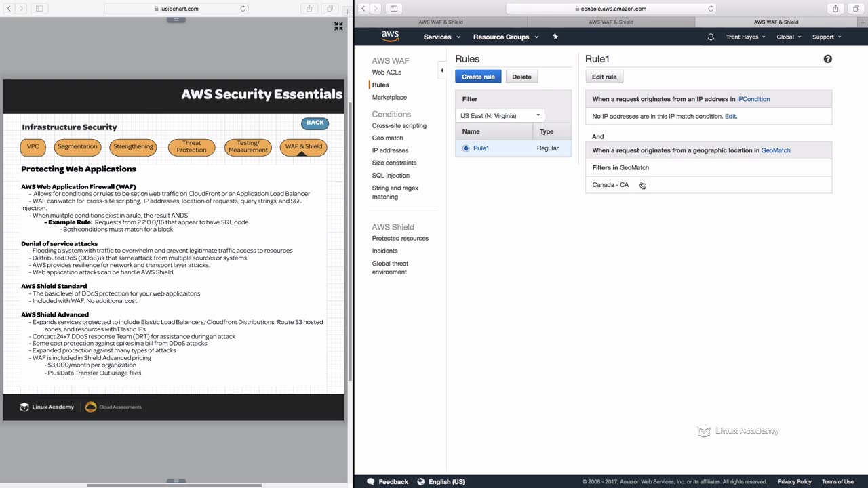The height and width of the screenshot is (488, 868).
Task: Click the language globe icon in footer
Action: click(x=420, y=481)
